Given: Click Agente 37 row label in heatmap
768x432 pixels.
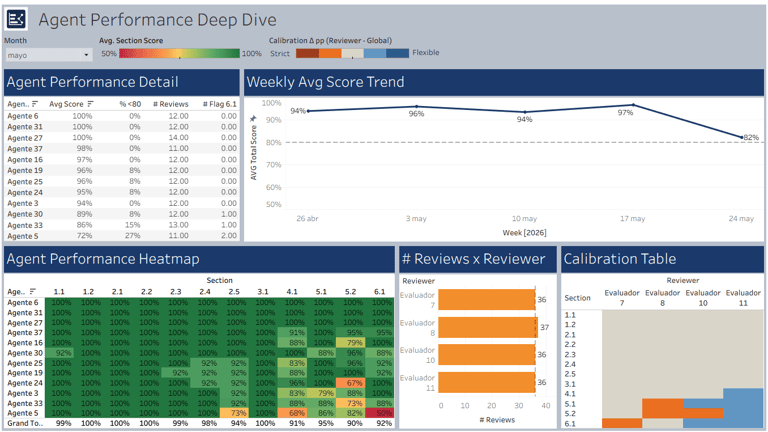Looking at the screenshot, I should (x=24, y=333).
